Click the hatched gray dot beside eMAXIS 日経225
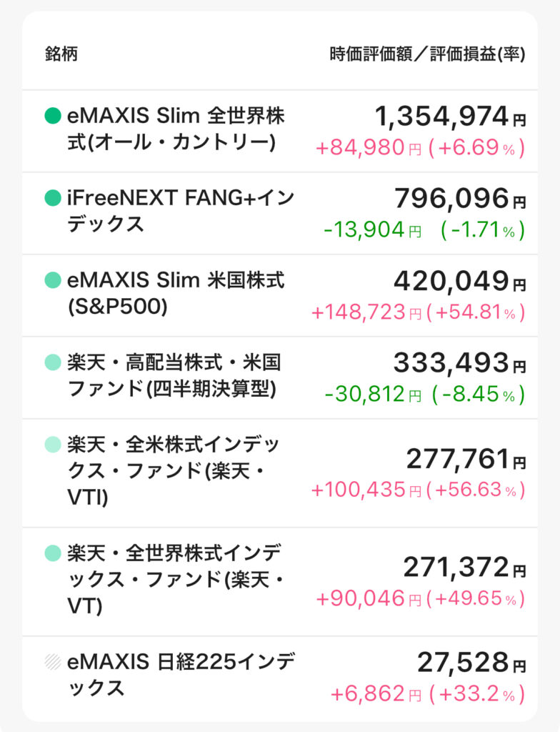The width and height of the screenshot is (560, 732). (x=53, y=661)
